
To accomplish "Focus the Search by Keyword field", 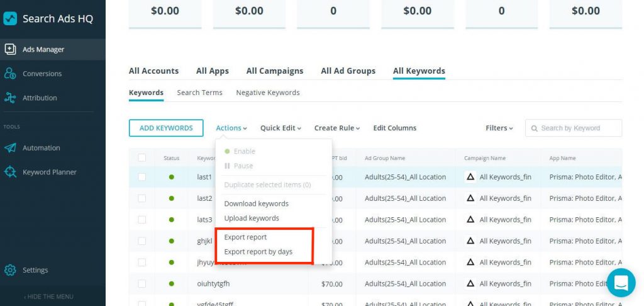I will pos(574,128).
